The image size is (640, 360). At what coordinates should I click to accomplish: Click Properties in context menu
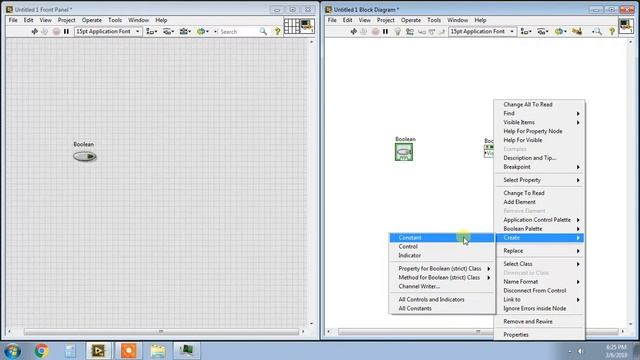539,335
